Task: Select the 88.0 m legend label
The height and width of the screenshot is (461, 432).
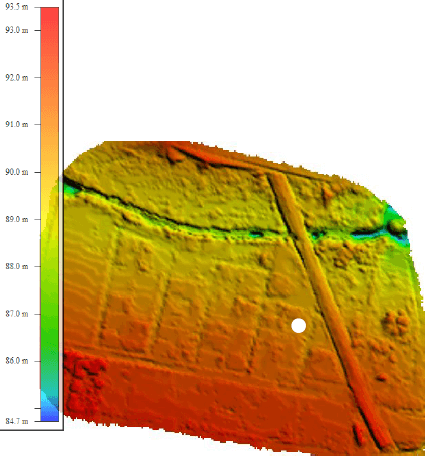Action: [17, 266]
